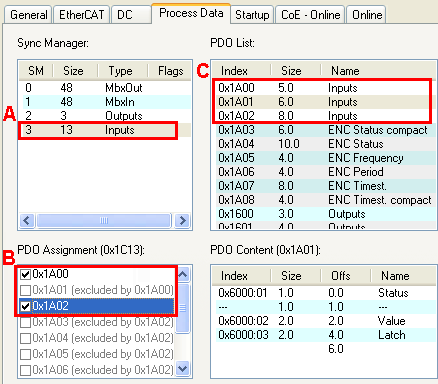Select the 0x1A04 ENC Status row
438x384 pixels.
[x=326, y=144]
